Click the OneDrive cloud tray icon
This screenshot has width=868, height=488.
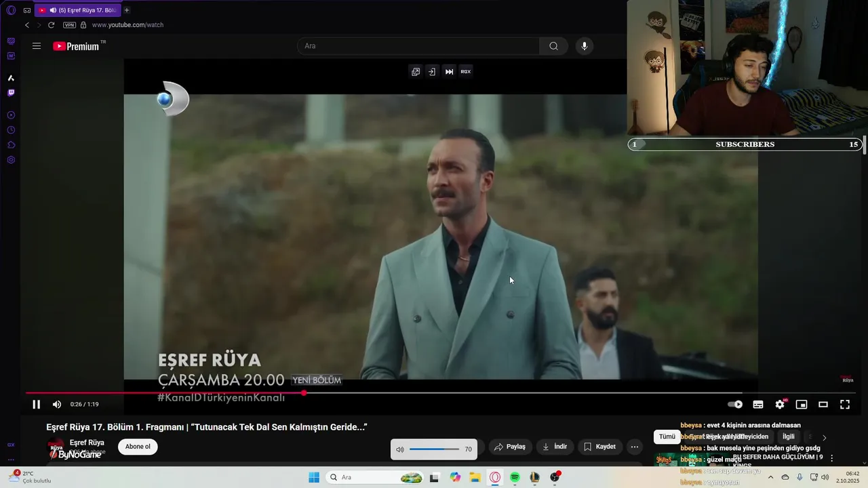785,477
